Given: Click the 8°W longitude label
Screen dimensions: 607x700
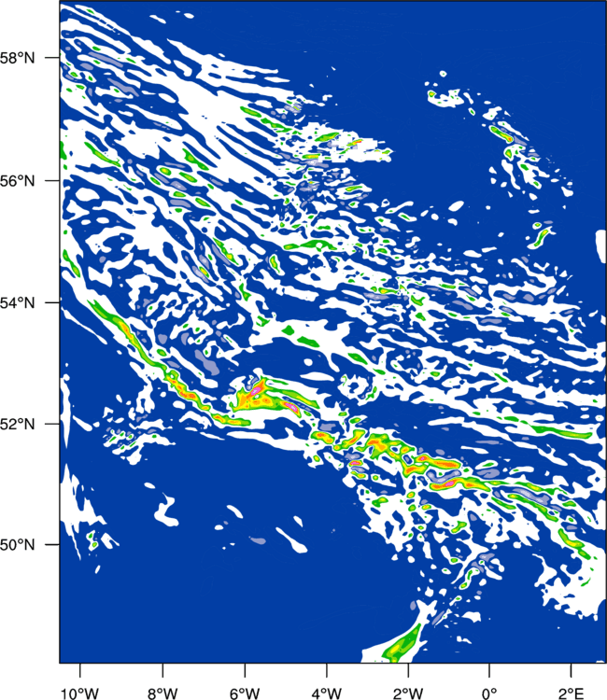Looking at the screenshot, I should (162, 693).
